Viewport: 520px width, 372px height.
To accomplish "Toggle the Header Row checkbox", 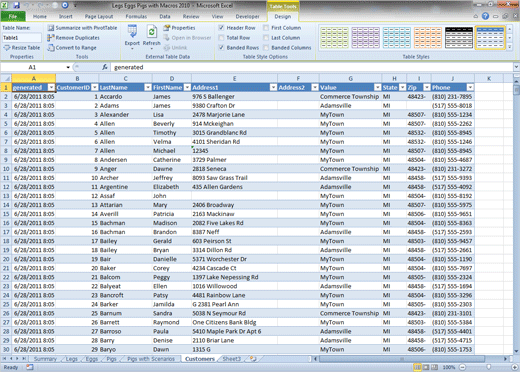I will [x=221, y=28].
